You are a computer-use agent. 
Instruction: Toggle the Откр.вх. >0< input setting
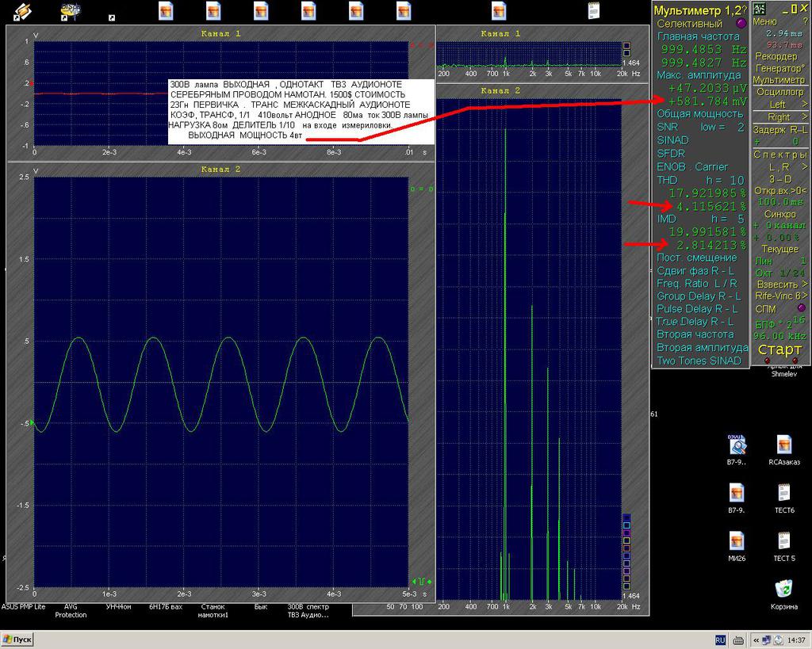[x=780, y=190]
